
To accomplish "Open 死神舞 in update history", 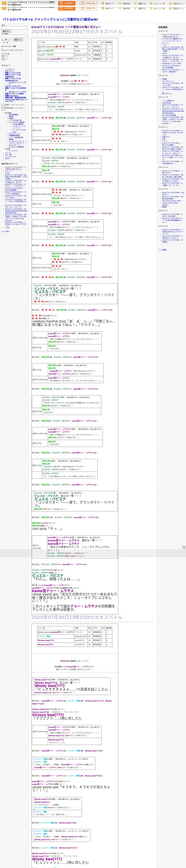I will [x=164, y=79].
